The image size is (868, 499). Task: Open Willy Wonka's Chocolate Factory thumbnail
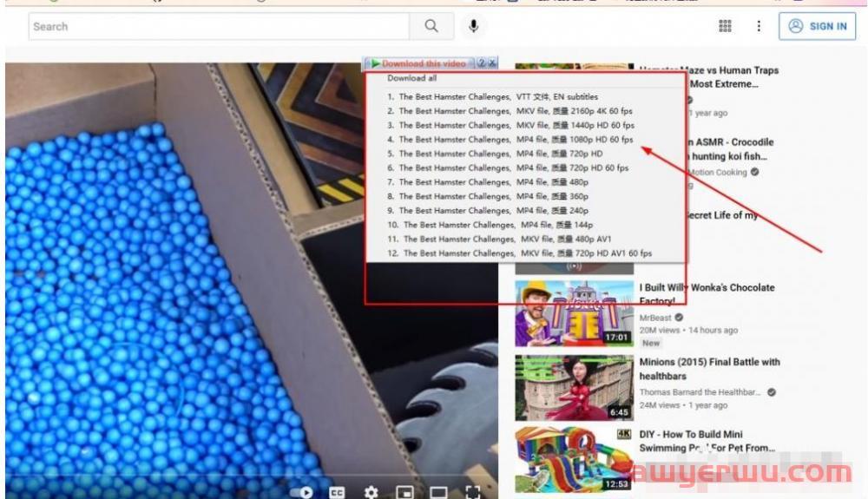coord(574,313)
